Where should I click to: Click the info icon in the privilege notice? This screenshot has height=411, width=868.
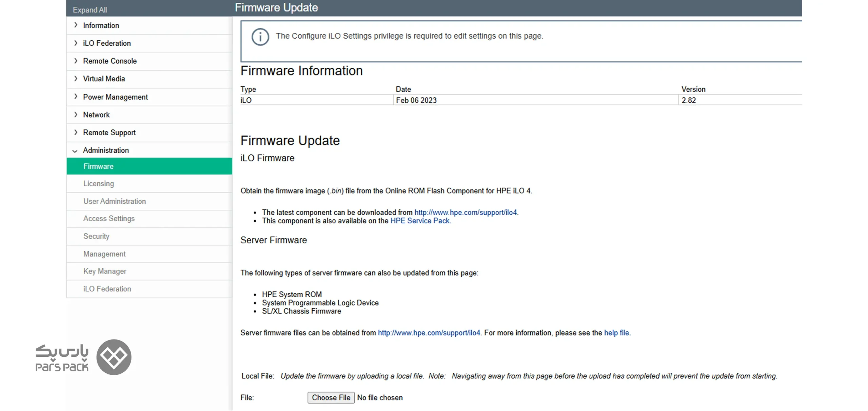coord(260,37)
